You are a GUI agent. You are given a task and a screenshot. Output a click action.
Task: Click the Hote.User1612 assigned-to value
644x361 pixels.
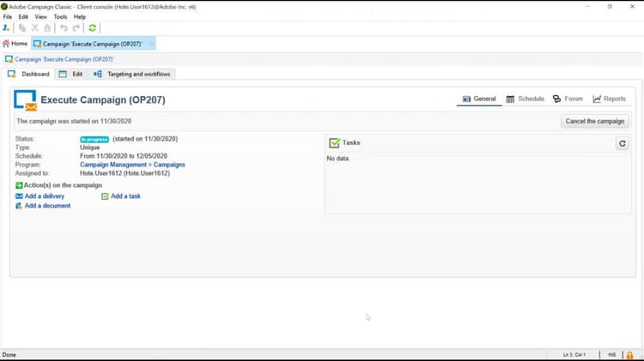pos(125,173)
